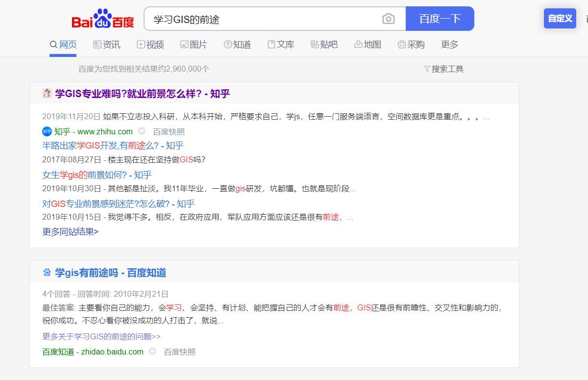The width and height of the screenshot is (588, 380).
Task: Click the zhihu site logo icon
Action: pyautogui.click(x=47, y=131)
